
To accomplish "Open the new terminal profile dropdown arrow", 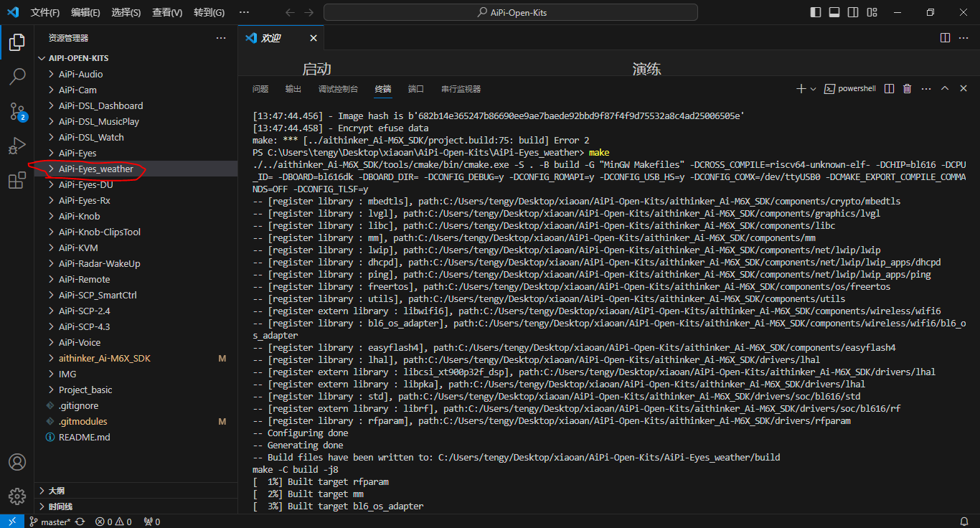I will [x=813, y=89].
